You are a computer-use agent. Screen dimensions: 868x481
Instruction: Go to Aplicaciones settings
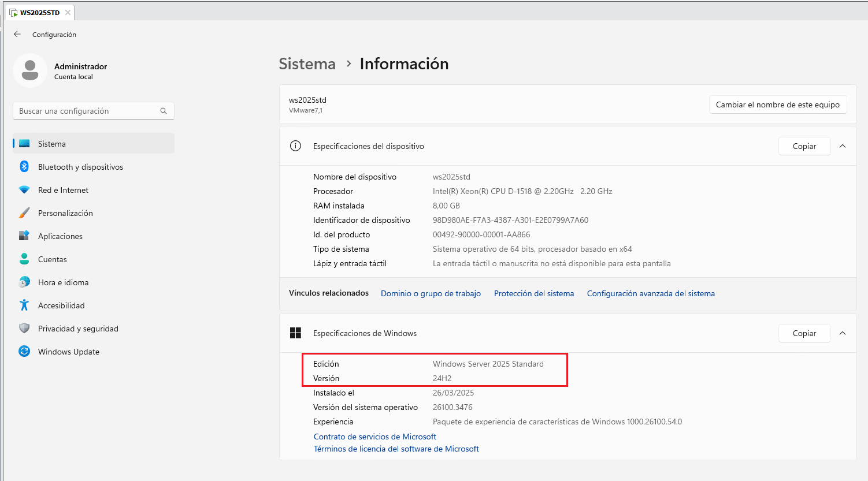[60, 236]
